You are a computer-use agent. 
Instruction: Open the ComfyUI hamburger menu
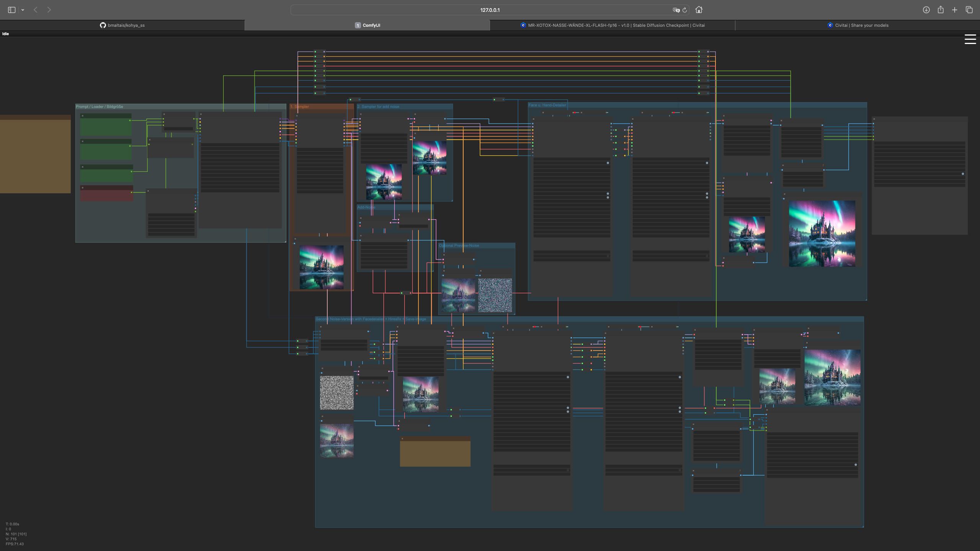tap(970, 39)
